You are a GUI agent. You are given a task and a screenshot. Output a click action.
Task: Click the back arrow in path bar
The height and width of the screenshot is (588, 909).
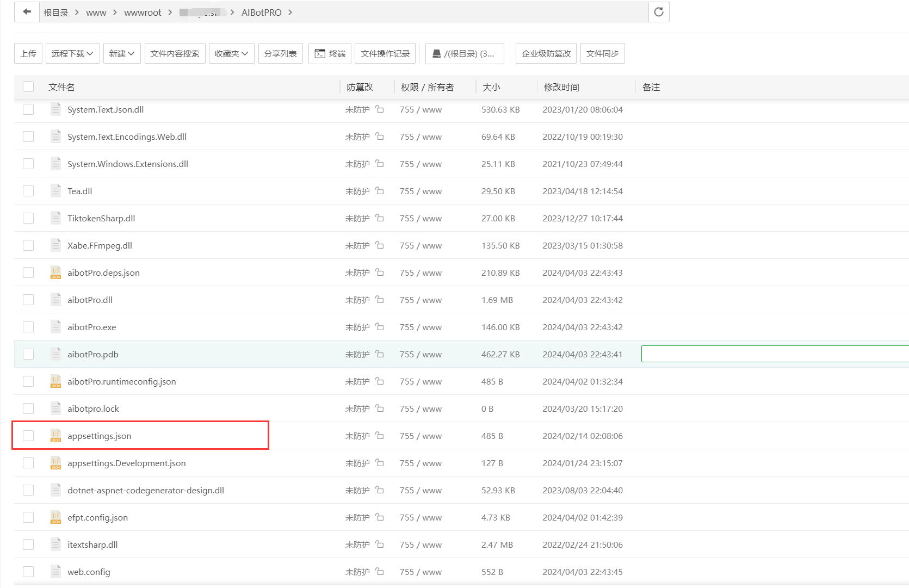[27, 12]
